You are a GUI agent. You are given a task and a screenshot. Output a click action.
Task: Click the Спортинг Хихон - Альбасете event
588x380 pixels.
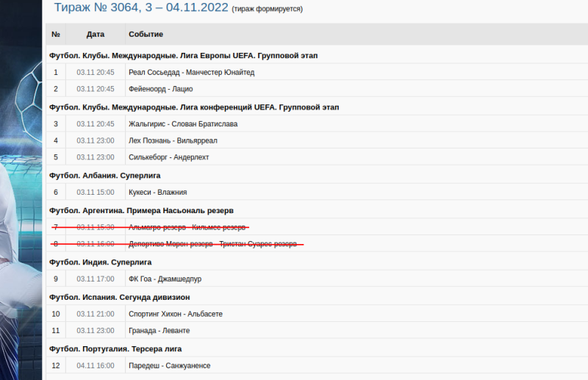(175, 314)
